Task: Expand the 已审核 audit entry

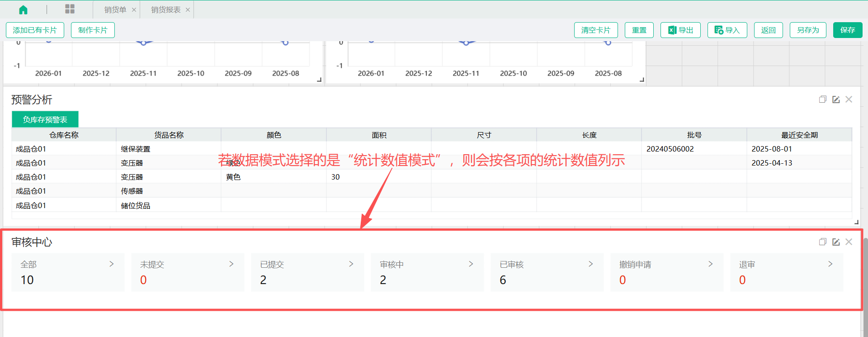Action: [x=590, y=264]
